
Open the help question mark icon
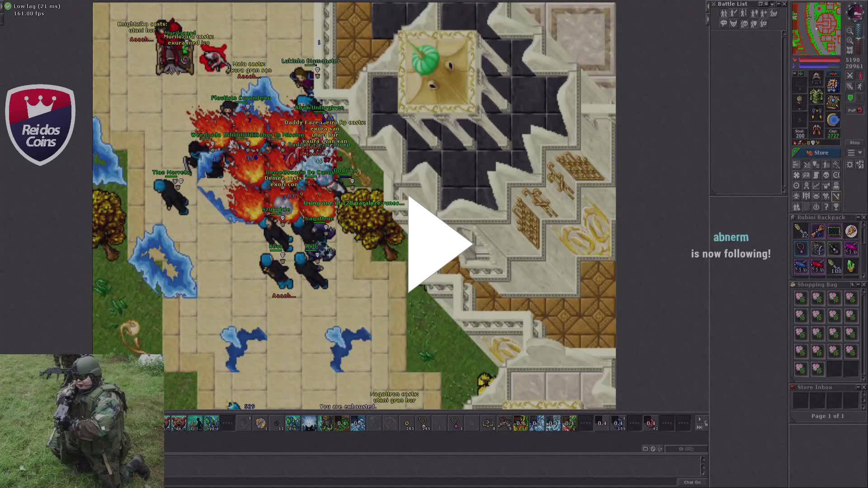826,207
